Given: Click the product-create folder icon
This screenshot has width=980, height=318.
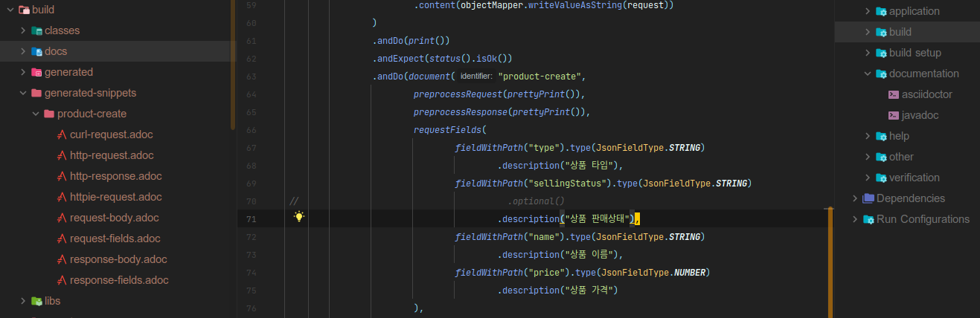Looking at the screenshot, I should [x=49, y=114].
